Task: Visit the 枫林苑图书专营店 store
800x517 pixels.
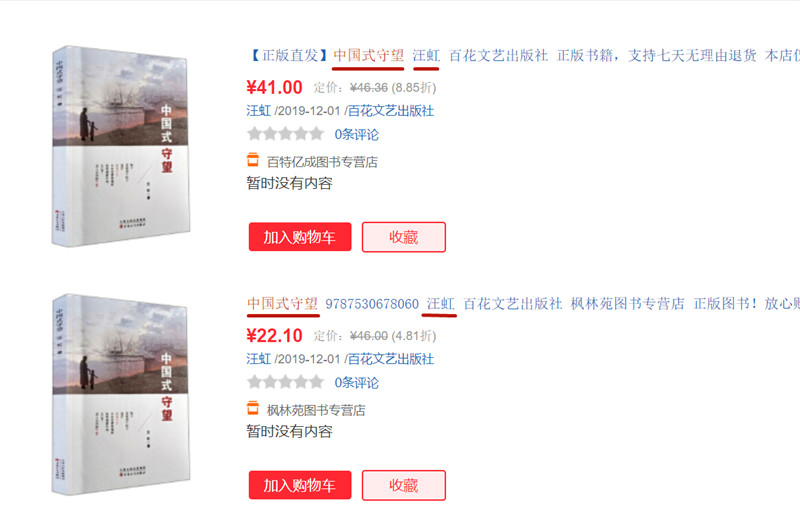Action: point(316,410)
